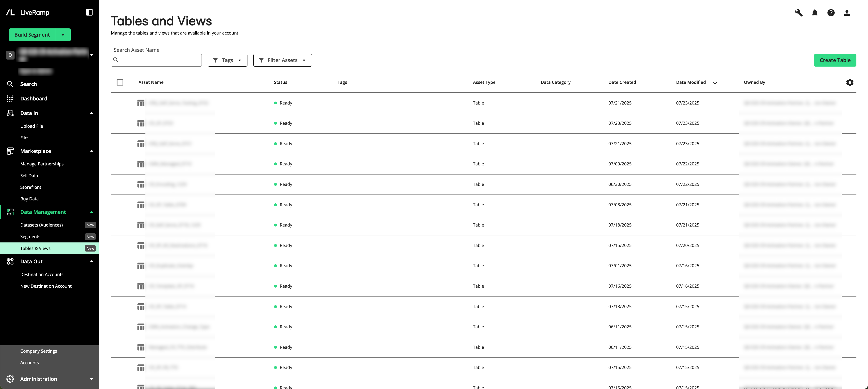Click the Data In icon

(x=10, y=113)
